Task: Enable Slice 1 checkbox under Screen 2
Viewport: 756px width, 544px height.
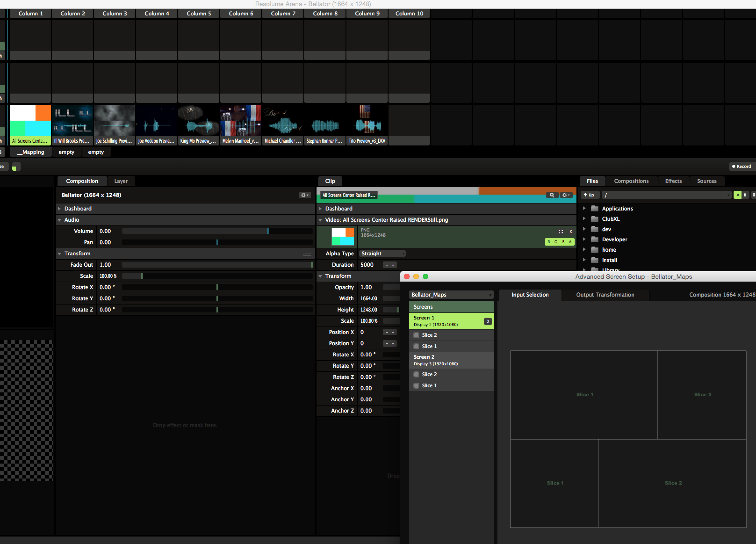Action: (x=416, y=386)
